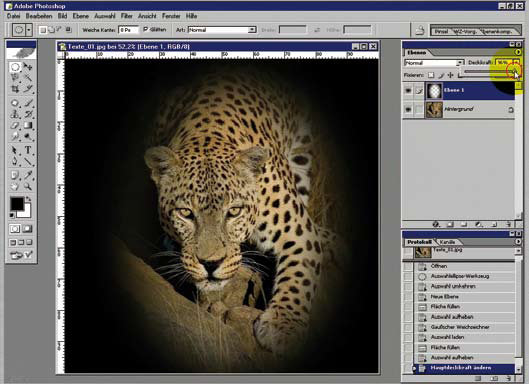Image resolution: width=529 pixels, height=384 pixels.
Task: Click the new selection mode icon
Action: 43,30
